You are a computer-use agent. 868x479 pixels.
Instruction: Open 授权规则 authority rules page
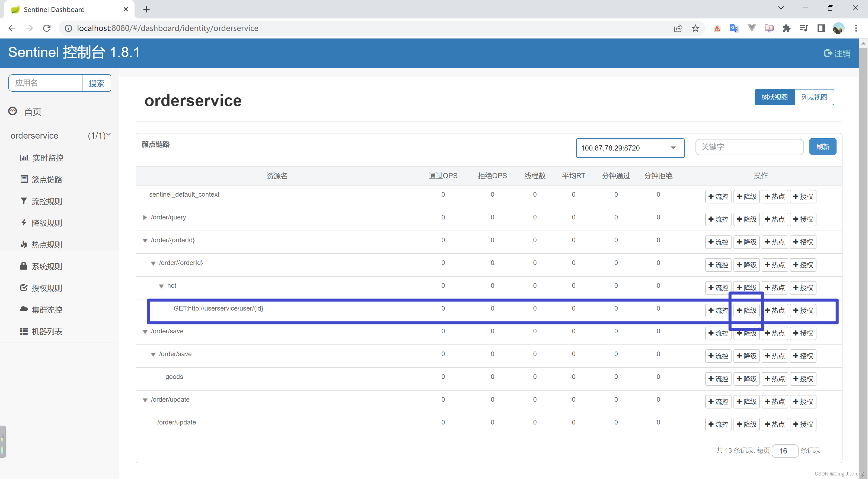click(46, 288)
